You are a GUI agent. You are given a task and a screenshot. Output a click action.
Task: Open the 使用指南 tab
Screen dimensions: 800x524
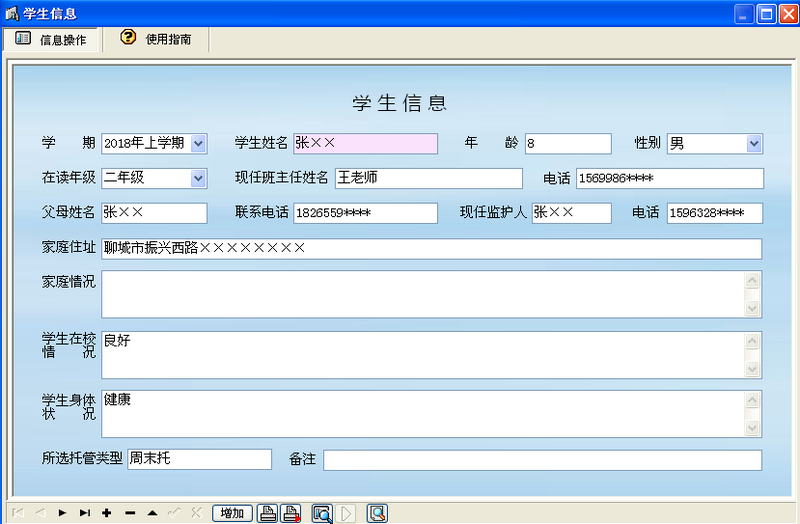pos(156,39)
